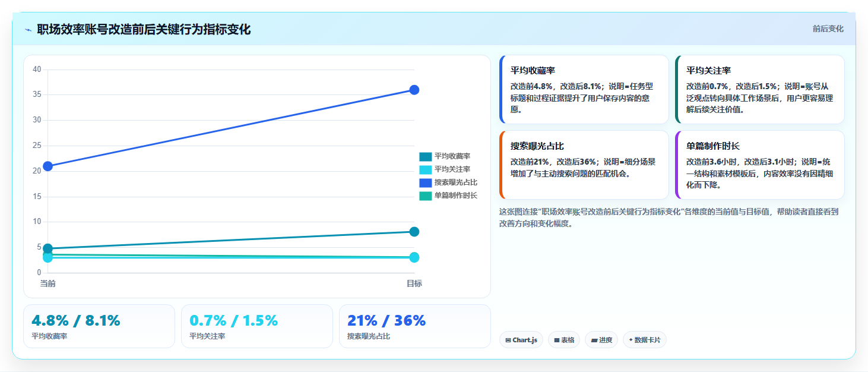Select the 平均关注率 point at 当前
The image size is (868, 372).
(48, 257)
